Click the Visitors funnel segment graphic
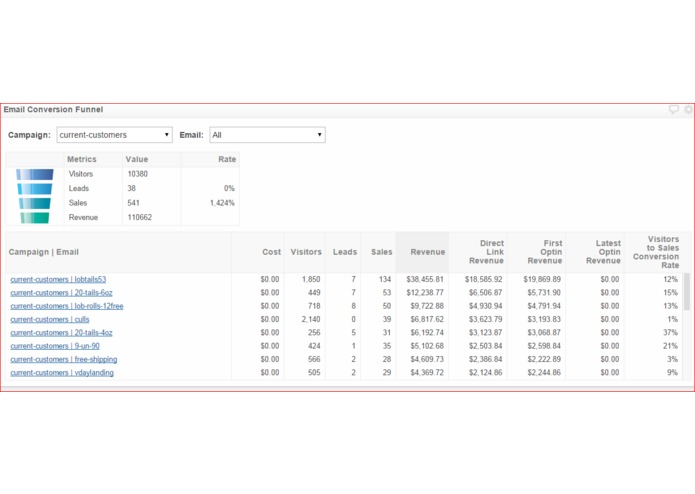This screenshot has width=695, height=494. point(35,174)
